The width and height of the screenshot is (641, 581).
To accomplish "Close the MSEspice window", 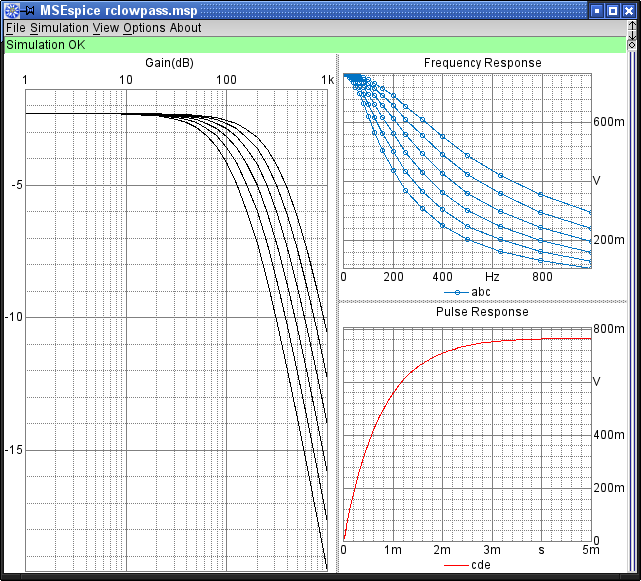I will pyautogui.click(x=629, y=9).
